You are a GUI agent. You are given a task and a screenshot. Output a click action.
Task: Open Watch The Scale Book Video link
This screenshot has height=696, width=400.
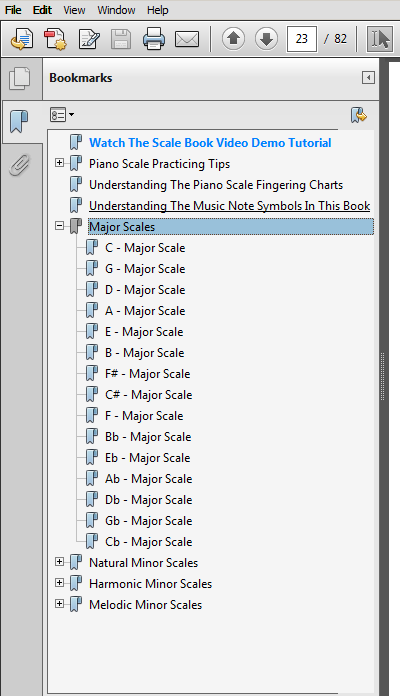pos(210,142)
